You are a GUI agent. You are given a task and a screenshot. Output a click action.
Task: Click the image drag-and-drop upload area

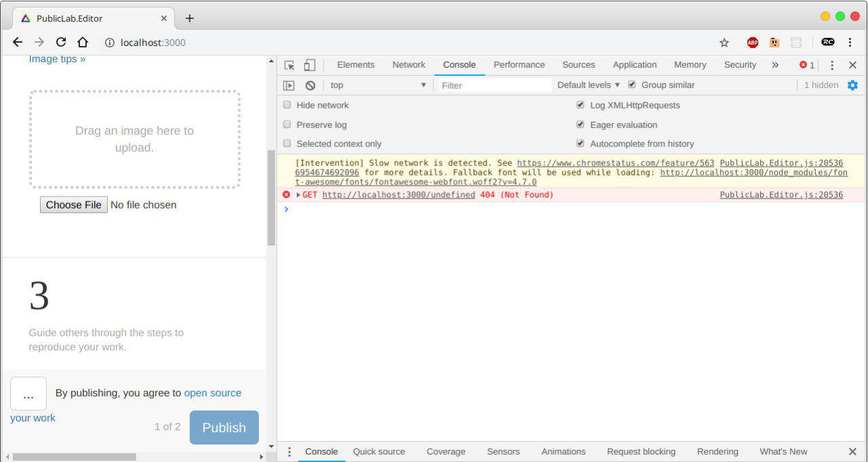134,139
